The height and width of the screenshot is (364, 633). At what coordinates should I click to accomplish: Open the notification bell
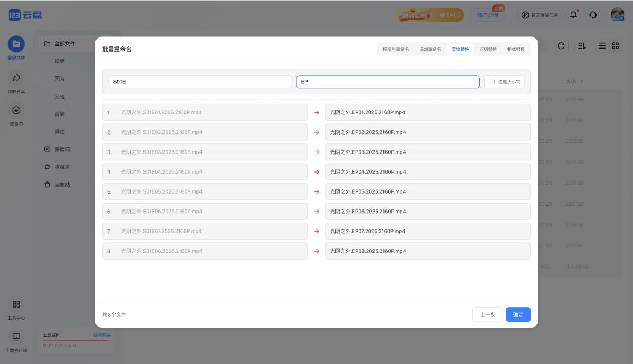(573, 15)
